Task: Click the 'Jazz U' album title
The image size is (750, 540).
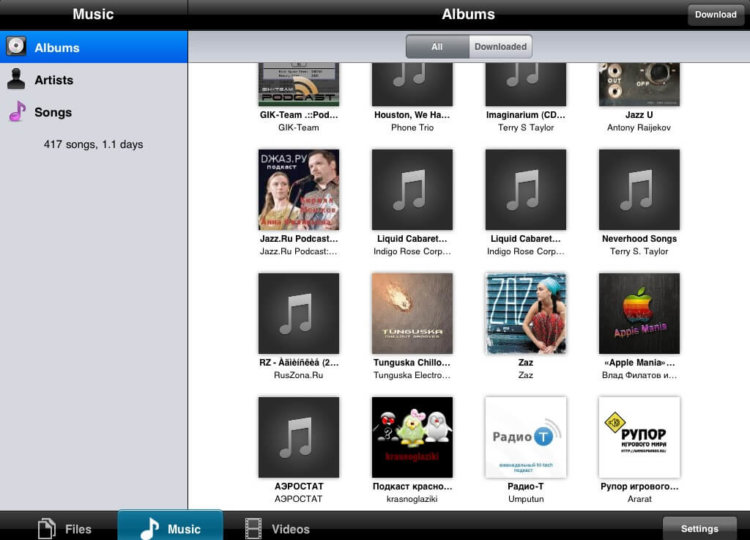Action: (x=639, y=115)
